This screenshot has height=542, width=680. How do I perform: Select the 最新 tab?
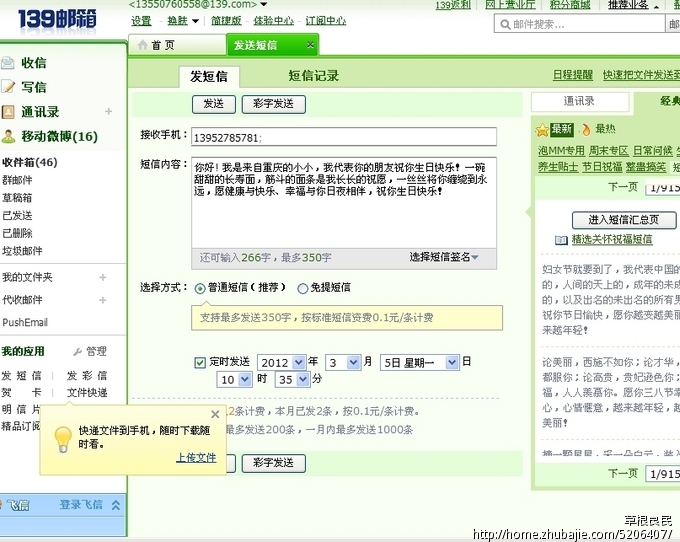(x=562, y=129)
